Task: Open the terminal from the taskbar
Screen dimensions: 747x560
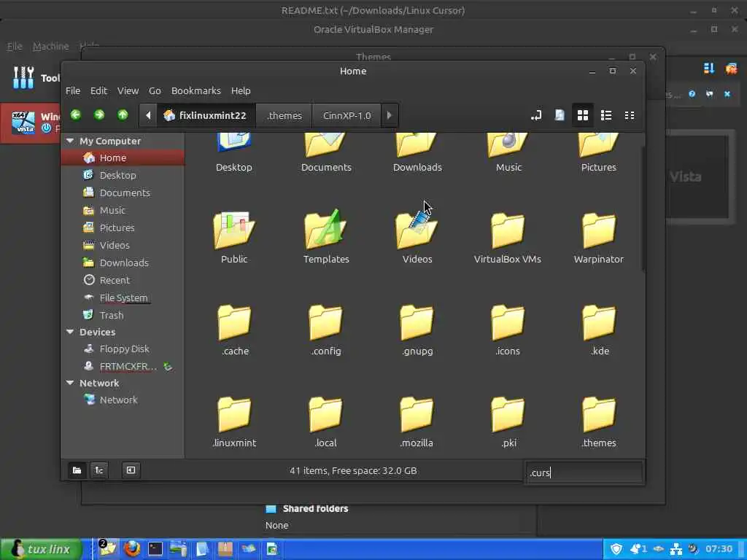Action: [155, 549]
